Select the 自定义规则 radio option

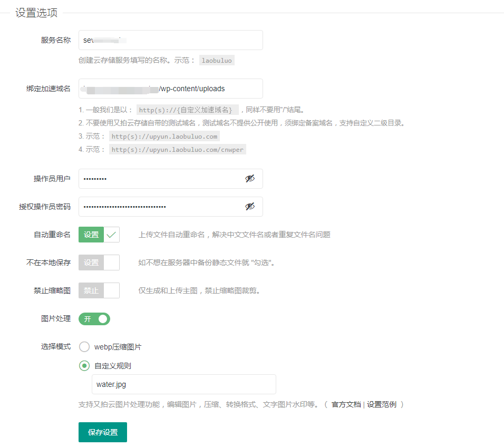[84, 365]
